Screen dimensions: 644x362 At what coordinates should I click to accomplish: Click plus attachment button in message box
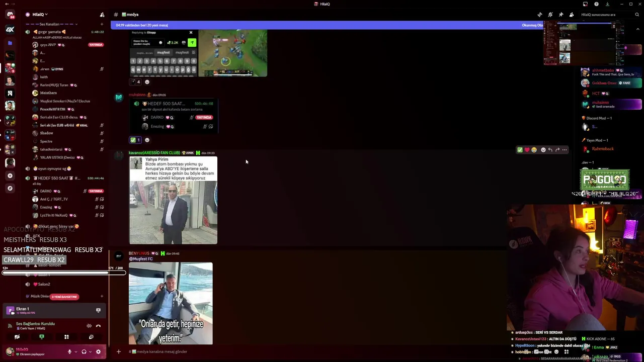click(x=119, y=351)
